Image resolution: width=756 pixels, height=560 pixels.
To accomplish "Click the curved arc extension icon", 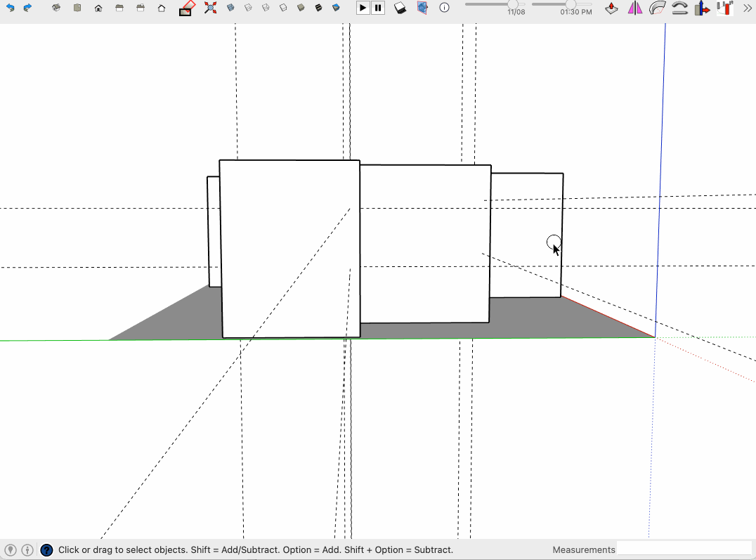I will [x=680, y=8].
